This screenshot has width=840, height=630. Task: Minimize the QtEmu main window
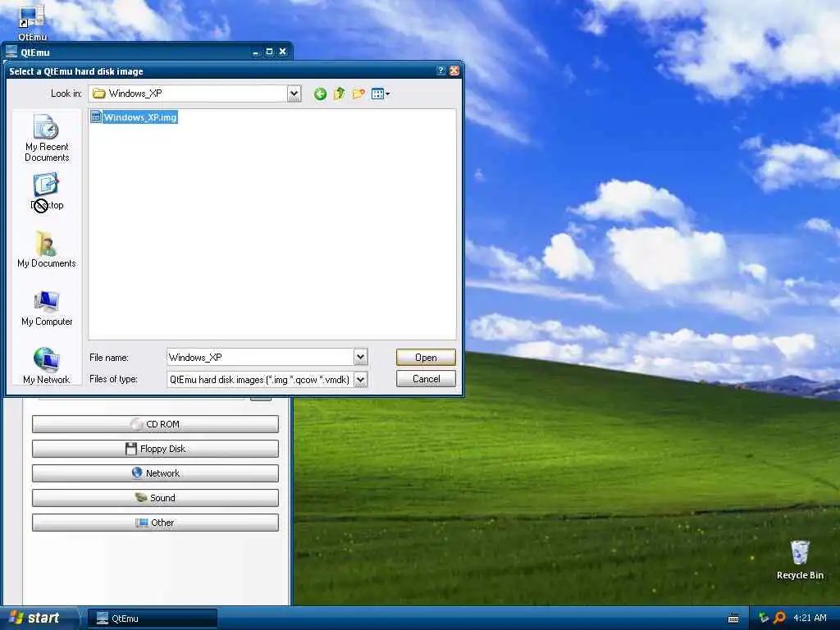pos(256,52)
